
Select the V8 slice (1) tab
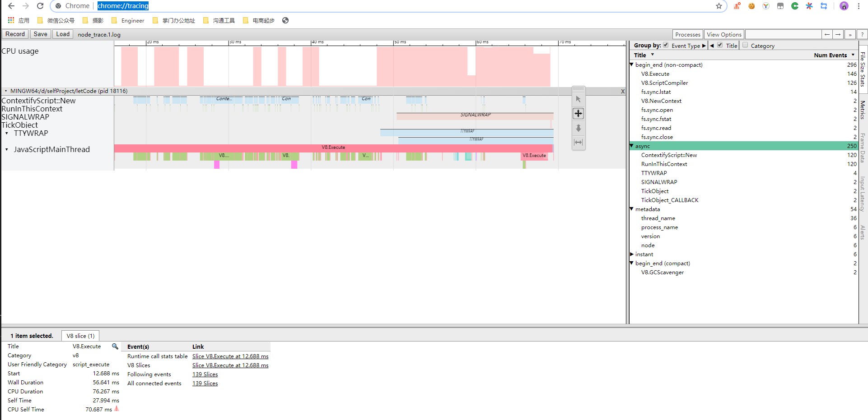(x=80, y=336)
